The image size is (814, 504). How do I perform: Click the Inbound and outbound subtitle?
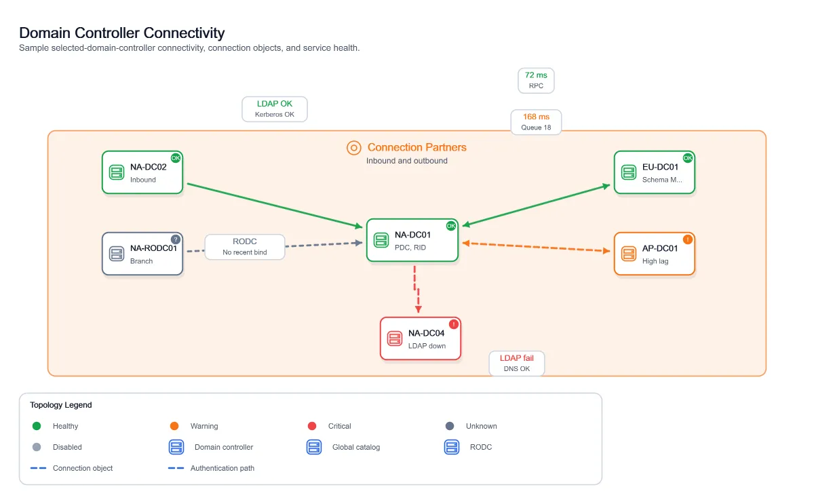click(407, 161)
